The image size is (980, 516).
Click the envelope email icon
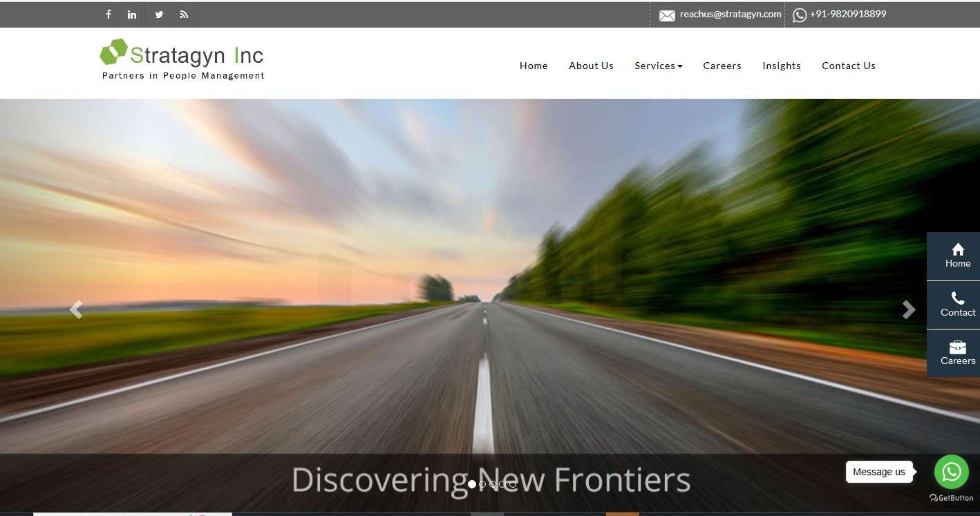667,15
